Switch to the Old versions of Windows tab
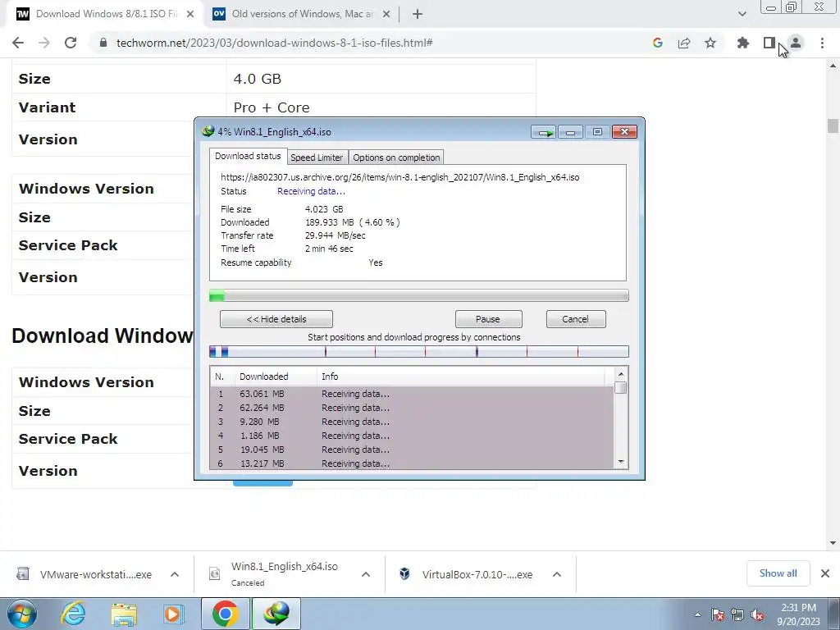Screen dimensions: 840x630 [x=300, y=14]
